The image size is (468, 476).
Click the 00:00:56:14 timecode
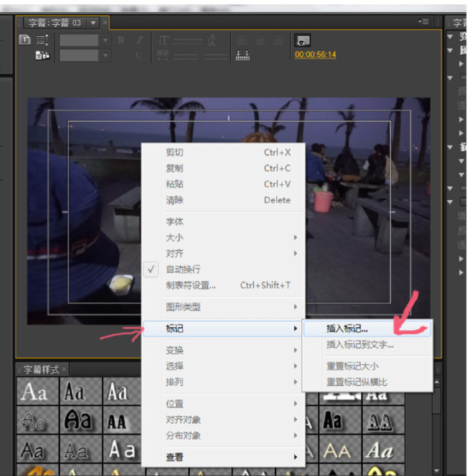point(316,55)
